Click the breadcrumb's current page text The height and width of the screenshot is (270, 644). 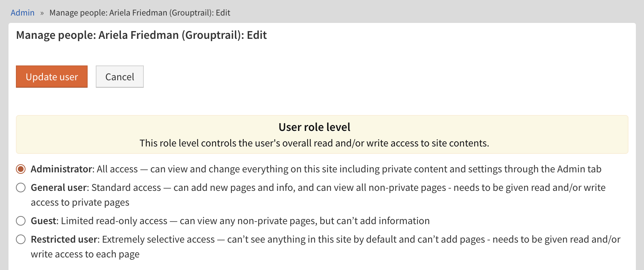point(140,13)
